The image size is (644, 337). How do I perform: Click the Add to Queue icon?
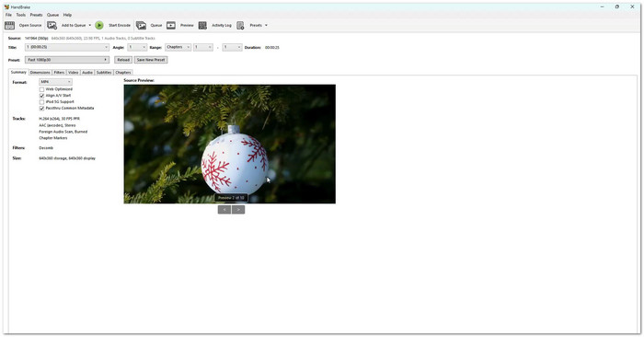pos(52,26)
